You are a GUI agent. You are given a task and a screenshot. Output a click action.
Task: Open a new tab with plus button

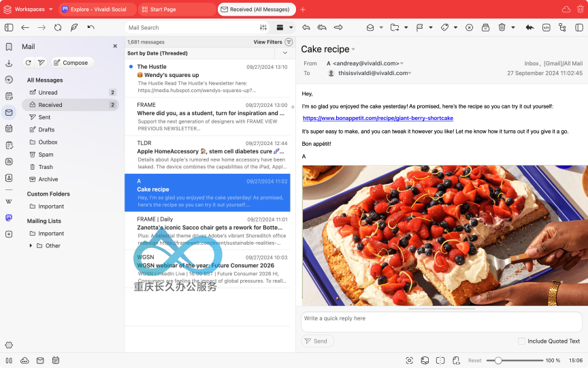(x=303, y=10)
